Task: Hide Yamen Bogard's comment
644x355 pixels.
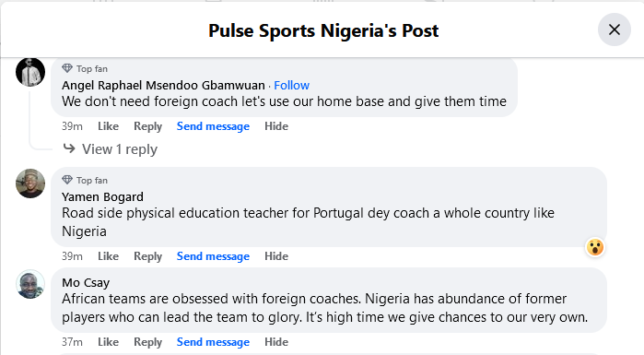Action: click(276, 256)
